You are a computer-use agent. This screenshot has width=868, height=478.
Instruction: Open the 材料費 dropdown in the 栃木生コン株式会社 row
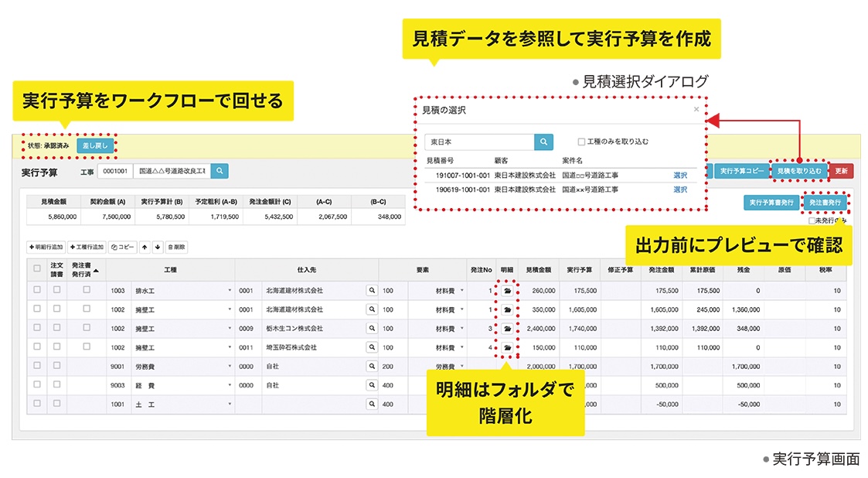tap(462, 329)
